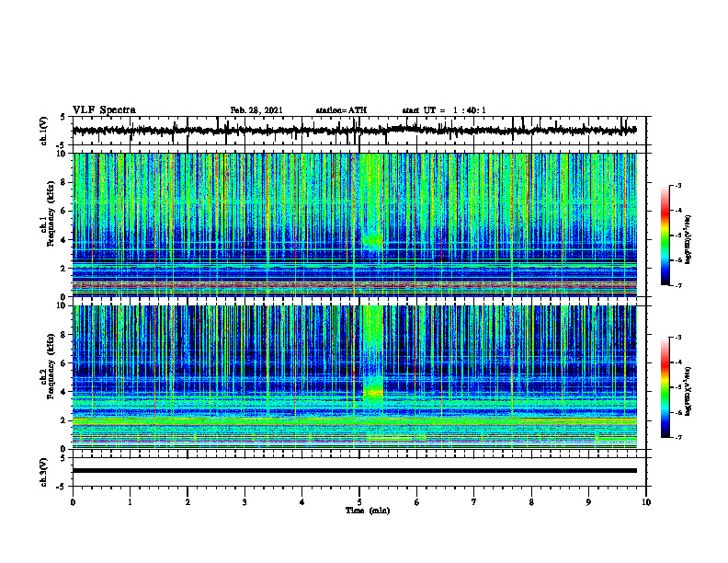Viewport: 728px width, 563px height.
Task: Click the "ch.3(V)" axis label
Action: click(43, 472)
